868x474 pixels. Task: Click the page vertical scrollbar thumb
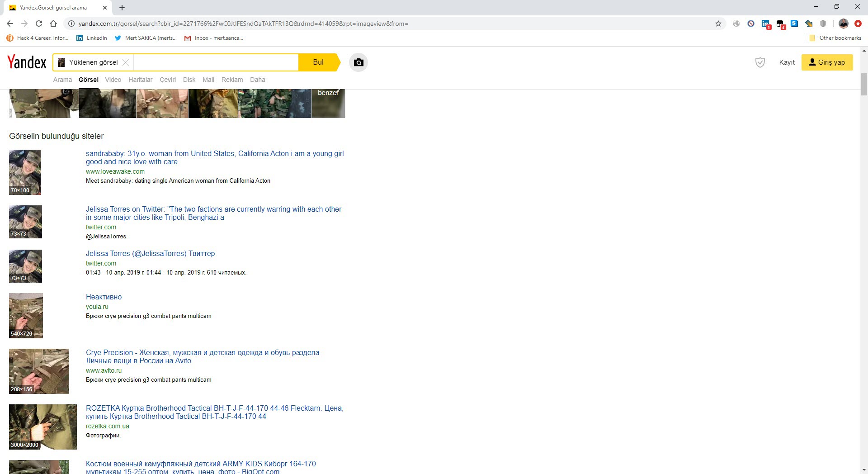(x=864, y=84)
